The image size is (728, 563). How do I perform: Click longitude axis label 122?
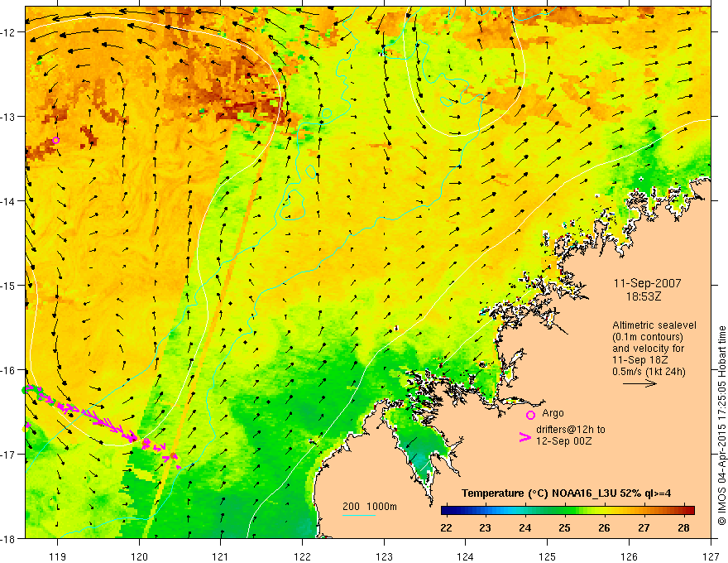point(302,556)
